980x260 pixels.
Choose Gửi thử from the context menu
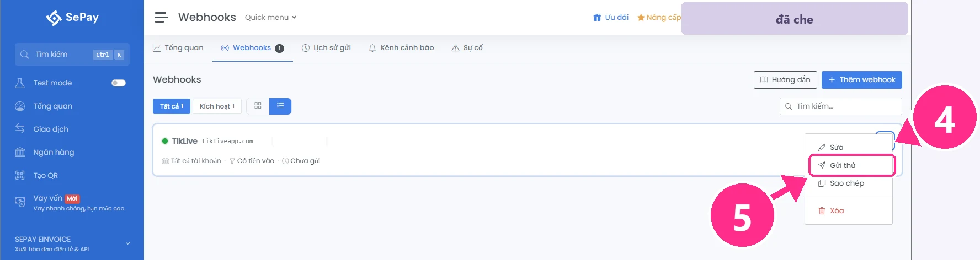852,165
